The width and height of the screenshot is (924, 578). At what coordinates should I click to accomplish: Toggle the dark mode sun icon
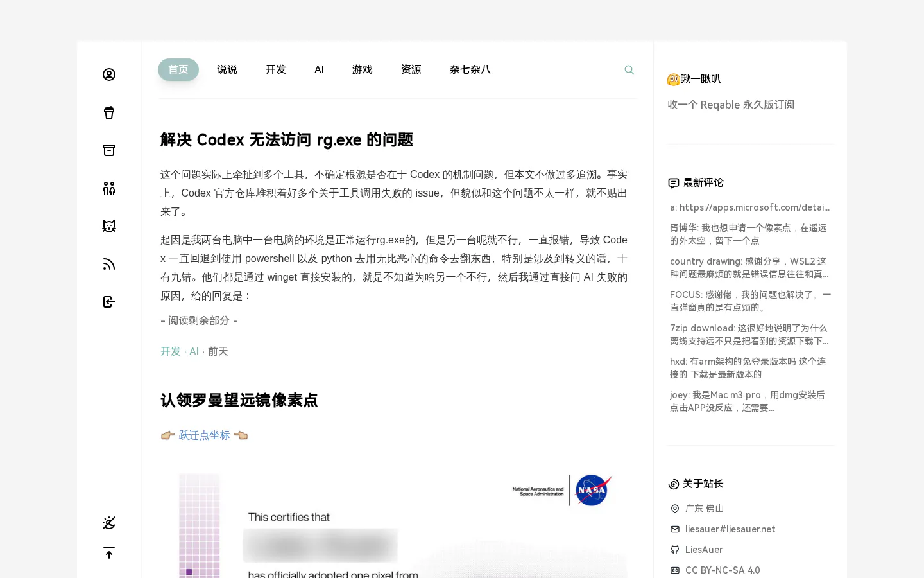109,523
